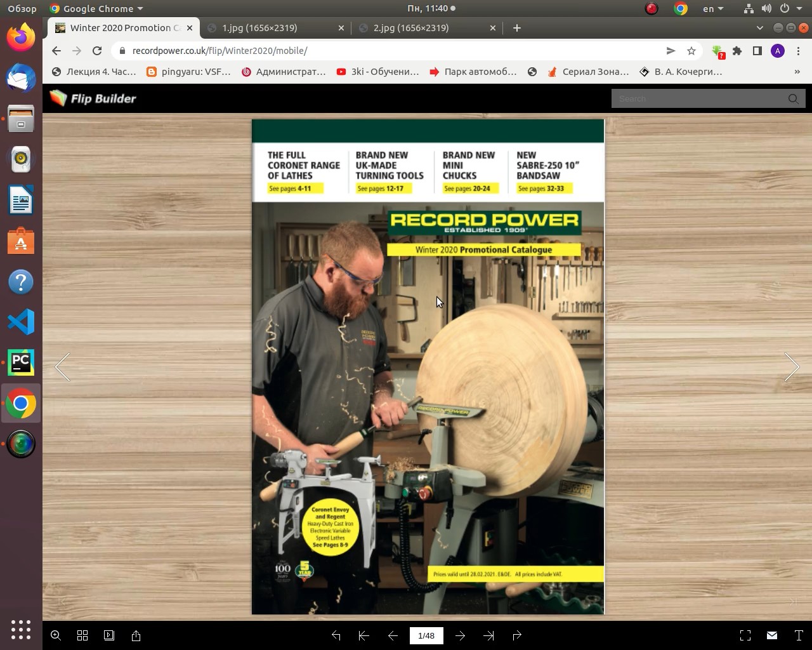
Task: Open the '3ki - Обучени…' bookmark
Action: tap(378, 72)
